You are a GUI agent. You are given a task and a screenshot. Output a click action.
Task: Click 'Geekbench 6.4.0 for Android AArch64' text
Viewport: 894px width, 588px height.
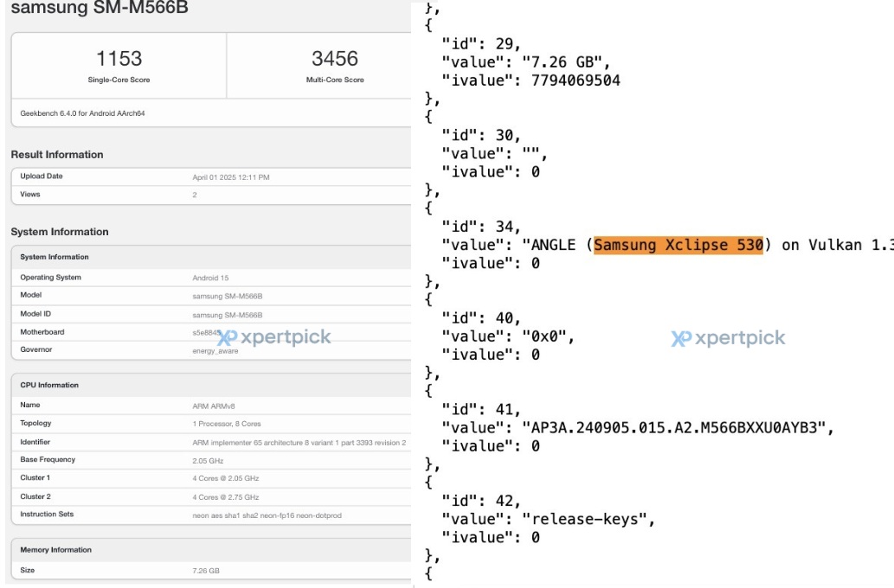[x=83, y=113]
